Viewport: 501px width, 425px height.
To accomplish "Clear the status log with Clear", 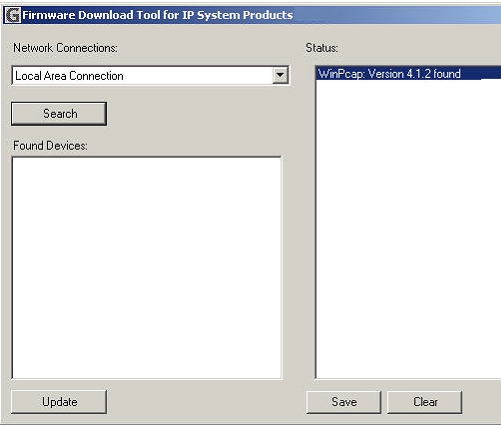I will point(425,402).
